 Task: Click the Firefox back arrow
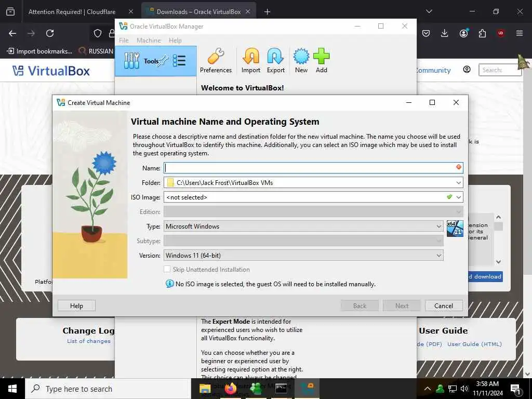coord(12,33)
